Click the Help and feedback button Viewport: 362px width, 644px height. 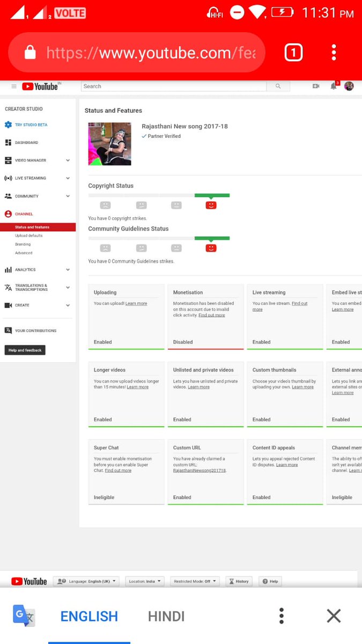25,350
